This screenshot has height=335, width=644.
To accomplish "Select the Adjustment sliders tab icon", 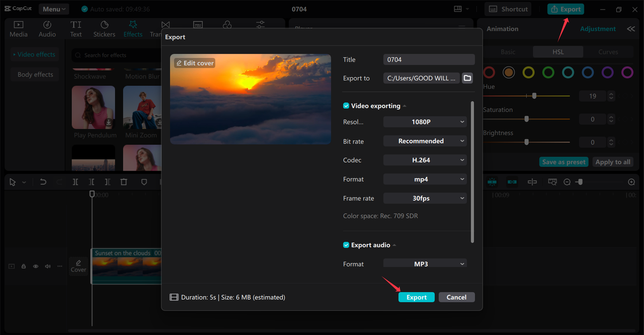I will pos(260,24).
